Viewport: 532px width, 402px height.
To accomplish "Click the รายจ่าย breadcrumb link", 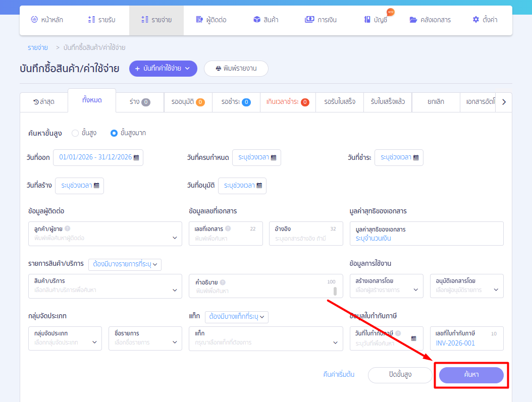I will tap(38, 48).
